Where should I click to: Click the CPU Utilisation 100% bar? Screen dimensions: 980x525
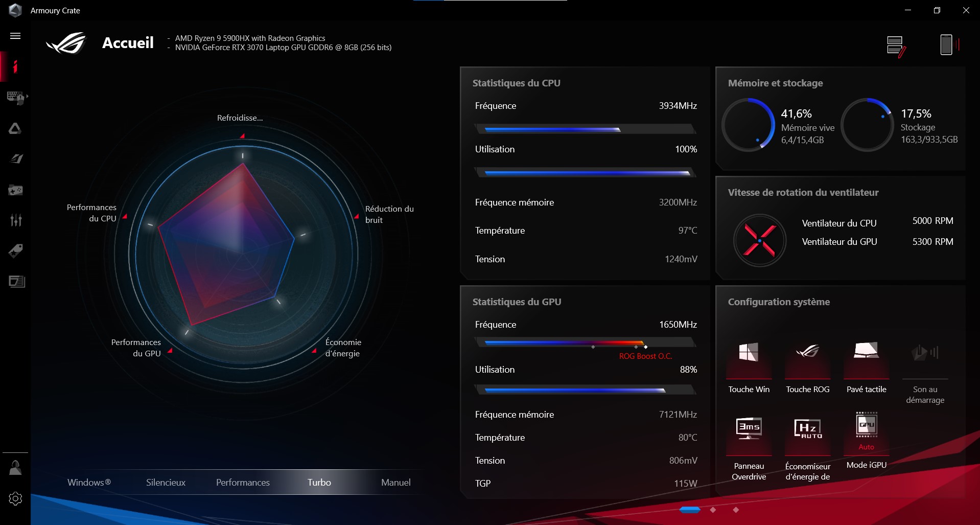point(586,172)
